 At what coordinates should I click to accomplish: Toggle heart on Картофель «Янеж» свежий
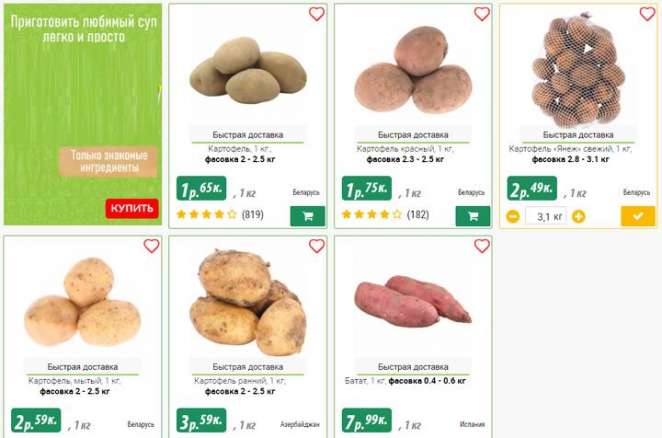click(x=647, y=14)
